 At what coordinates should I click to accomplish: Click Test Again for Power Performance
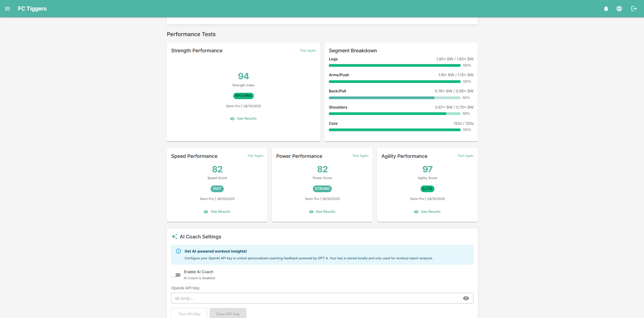tap(360, 156)
